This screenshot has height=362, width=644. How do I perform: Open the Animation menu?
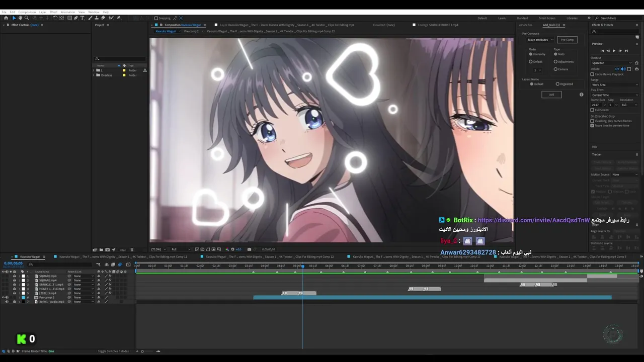(68, 12)
